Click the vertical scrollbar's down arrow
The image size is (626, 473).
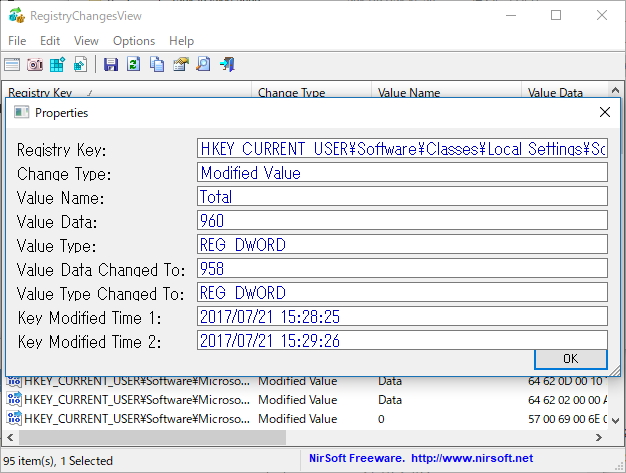pyautogui.click(x=615, y=421)
